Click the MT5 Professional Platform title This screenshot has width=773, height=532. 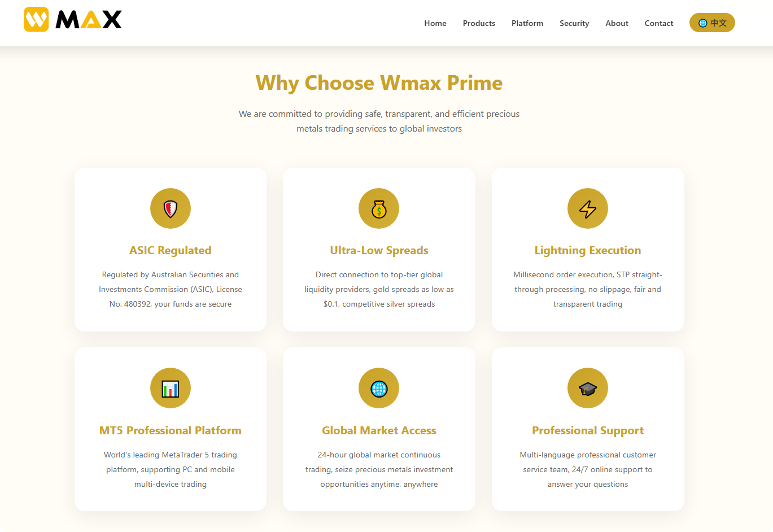pos(171,430)
